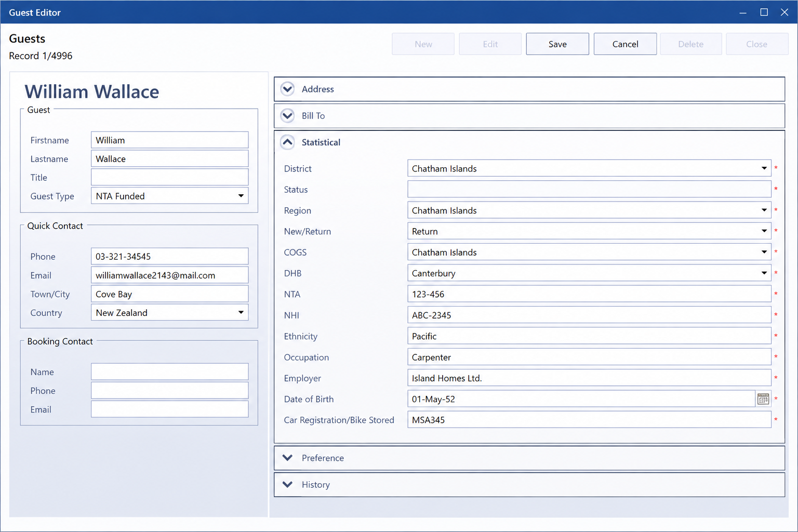Open the Region dropdown arrow
The height and width of the screenshot is (532, 798).
pos(764,210)
